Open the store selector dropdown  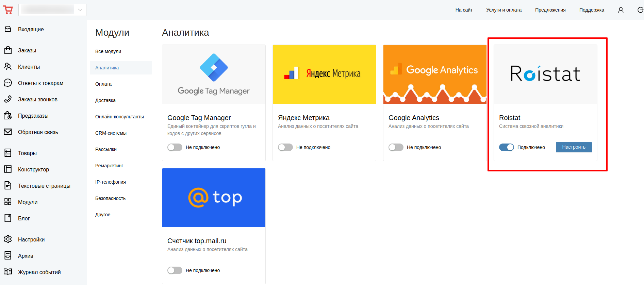[52, 10]
